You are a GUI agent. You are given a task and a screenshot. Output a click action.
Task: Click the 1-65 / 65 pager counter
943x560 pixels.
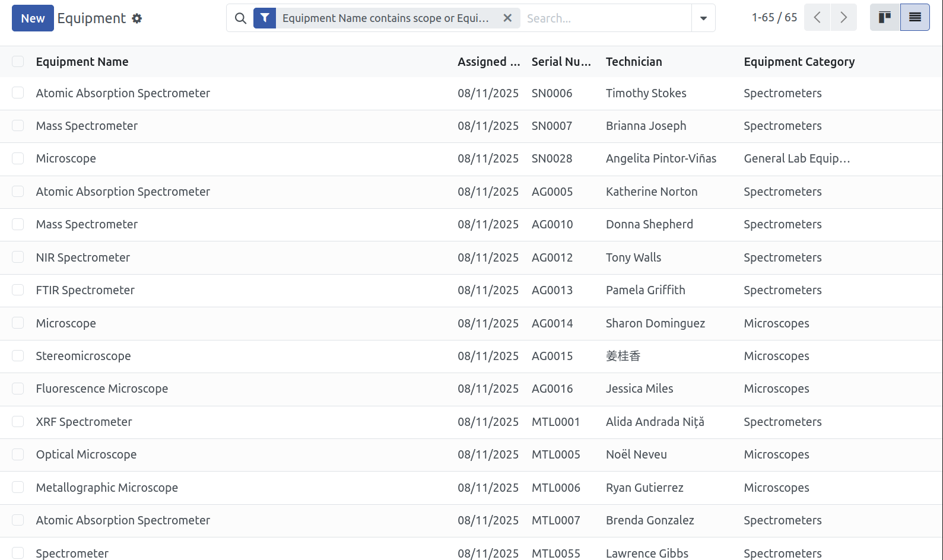click(x=774, y=18)
